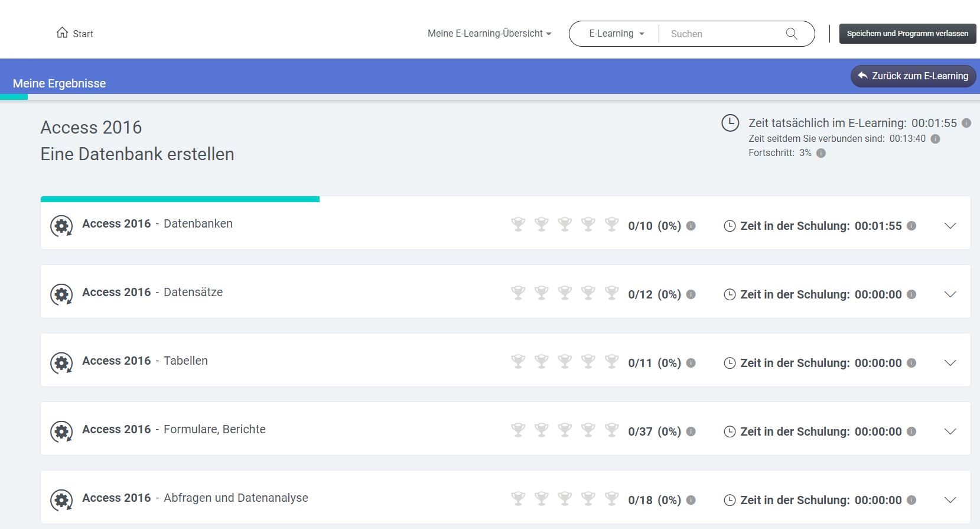This screenshot has height=529, width=980.
Task: Click Access 2016 - Datenbanken title
Action: (157, 223)
